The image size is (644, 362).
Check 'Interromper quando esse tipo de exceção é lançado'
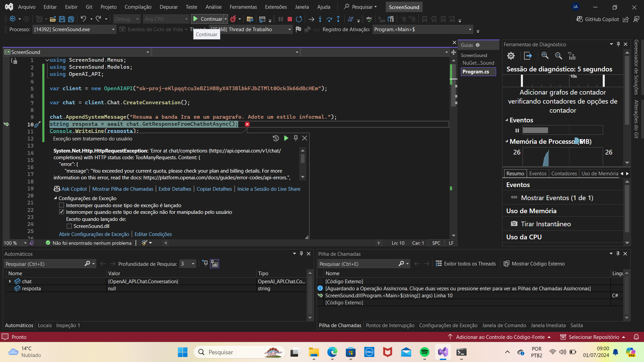point(61,205)
